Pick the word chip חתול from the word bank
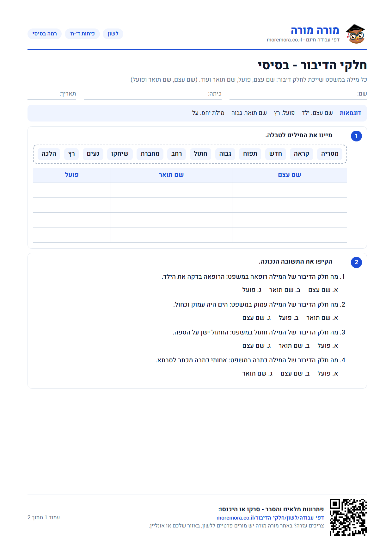The height and width of the screenshot is (555, 392). (x=200, y=154)
